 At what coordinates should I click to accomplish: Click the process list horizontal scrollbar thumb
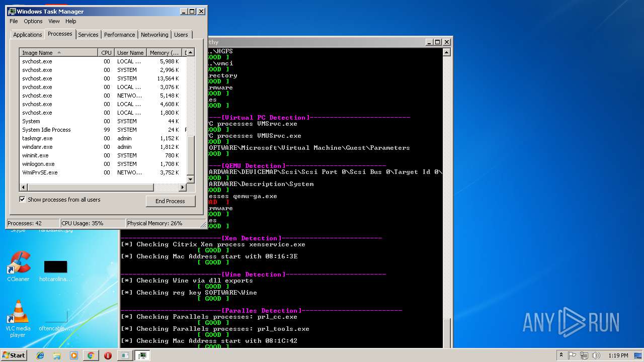point(91,187)
